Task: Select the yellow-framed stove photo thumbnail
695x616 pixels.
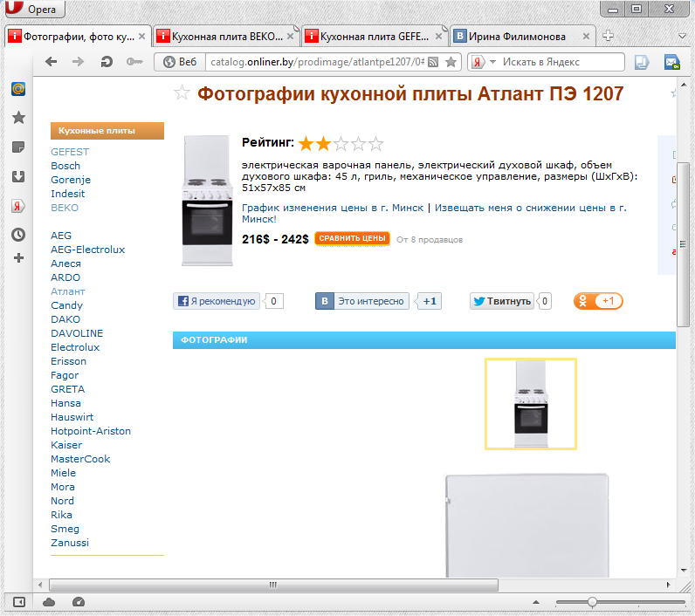Action: (x=531, y=404)
